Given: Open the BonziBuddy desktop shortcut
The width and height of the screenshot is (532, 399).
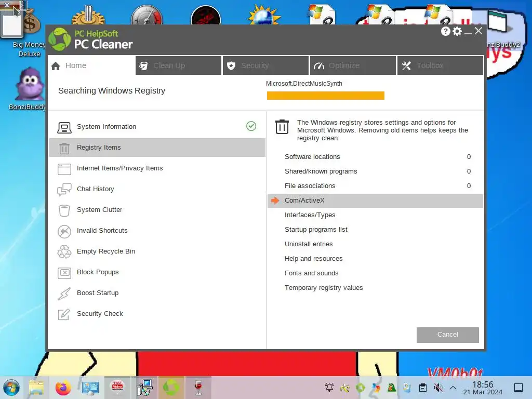Looking at the screenshot, I should click(29, 89).
